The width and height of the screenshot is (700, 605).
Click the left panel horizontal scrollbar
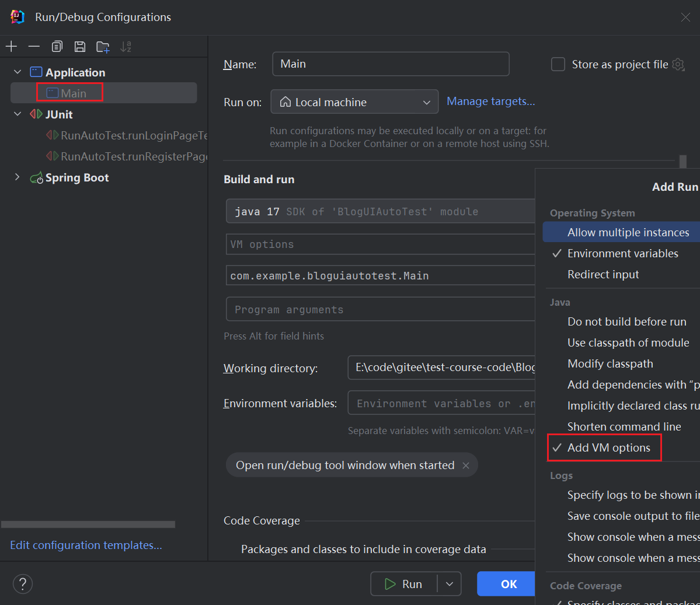(88, 524)
